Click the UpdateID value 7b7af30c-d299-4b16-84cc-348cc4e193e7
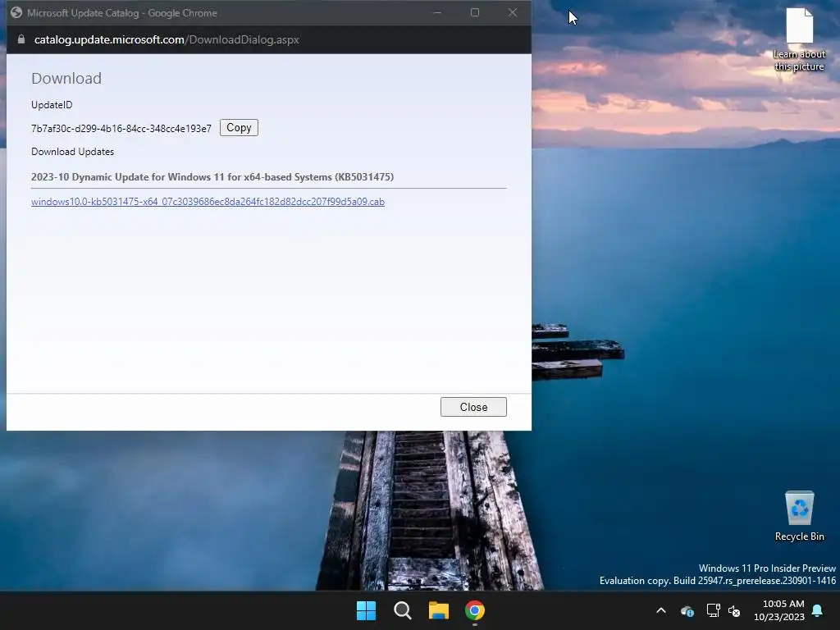This screenshot has height=630, width=840. click(121, 129)
